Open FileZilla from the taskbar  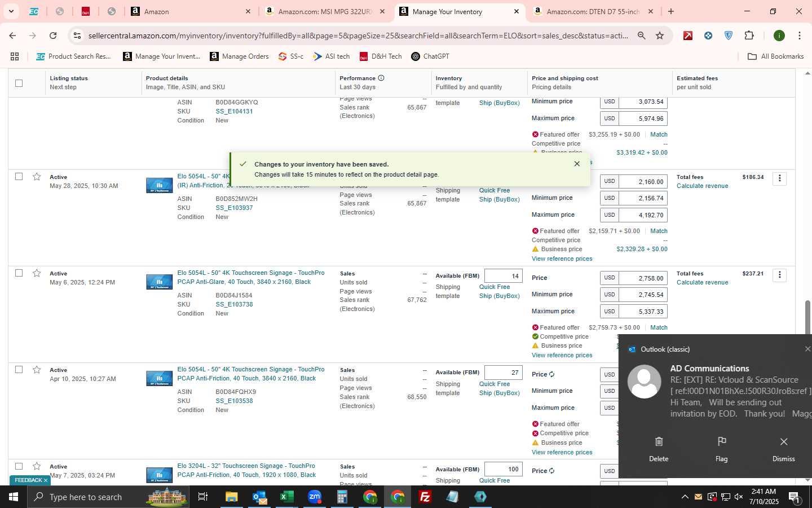(x=425, y=497)
